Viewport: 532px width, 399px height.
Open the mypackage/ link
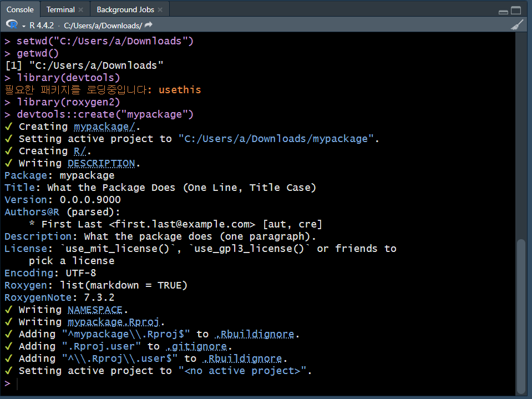tap(104, 127)
